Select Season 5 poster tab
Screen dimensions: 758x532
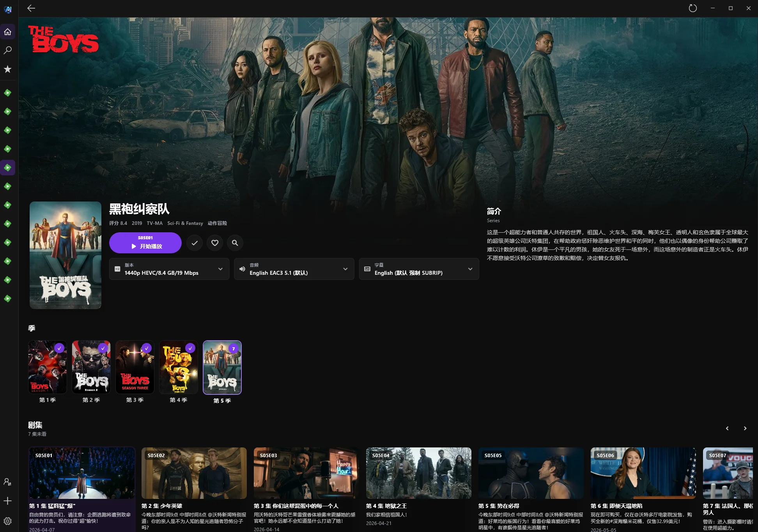(222, 368)
